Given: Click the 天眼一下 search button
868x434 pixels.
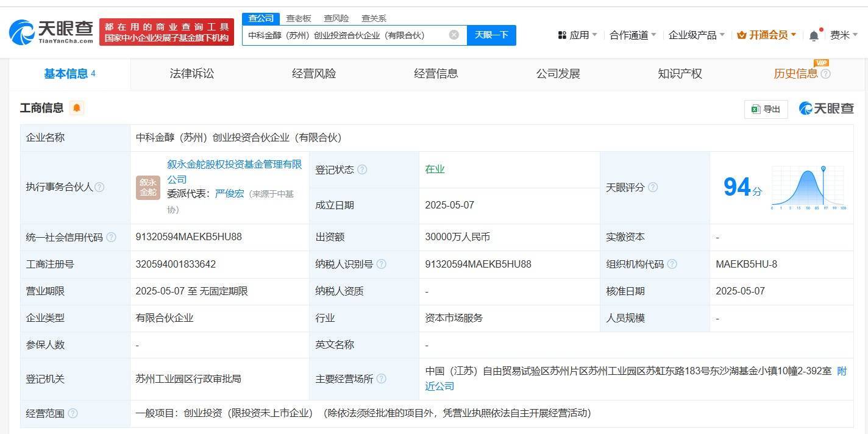Looking at the screenshot, I should tap(491, 35).
